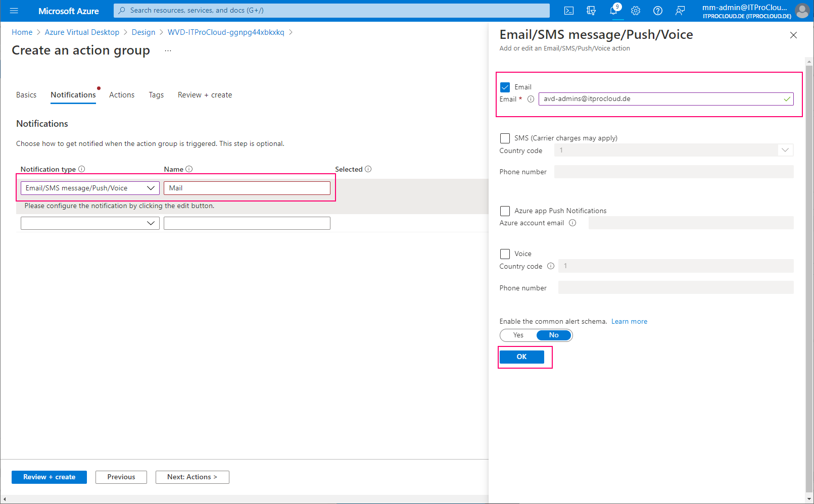Click the right panel vertical scrollbar

point(809,278)
